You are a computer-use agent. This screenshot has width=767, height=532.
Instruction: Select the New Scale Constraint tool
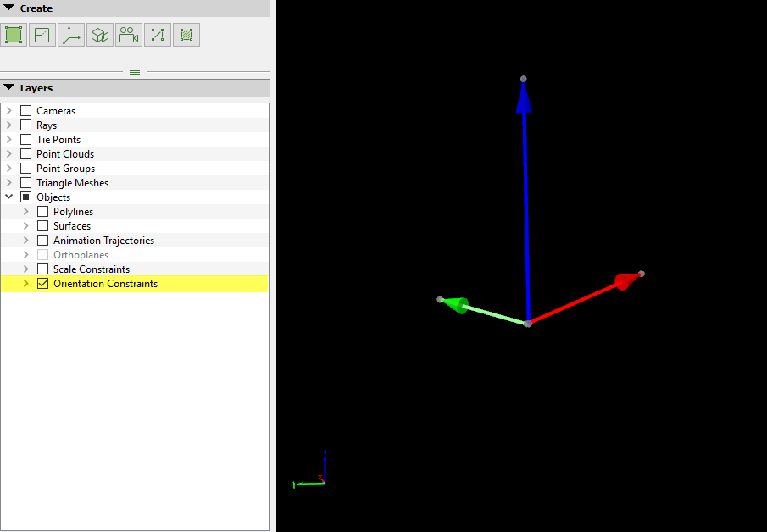tap(42, 35)
